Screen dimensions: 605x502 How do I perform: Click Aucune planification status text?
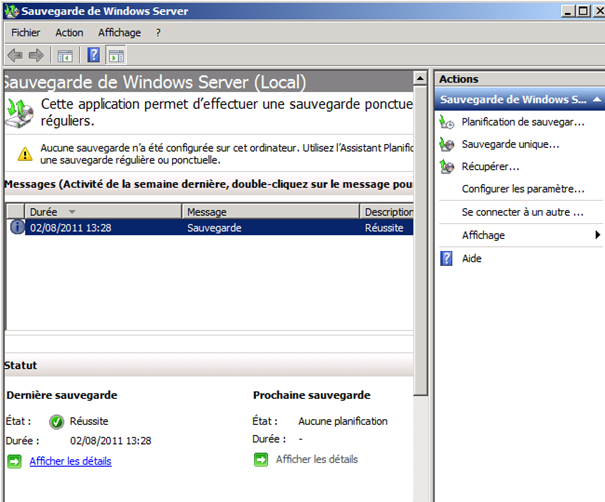(343, 421)
